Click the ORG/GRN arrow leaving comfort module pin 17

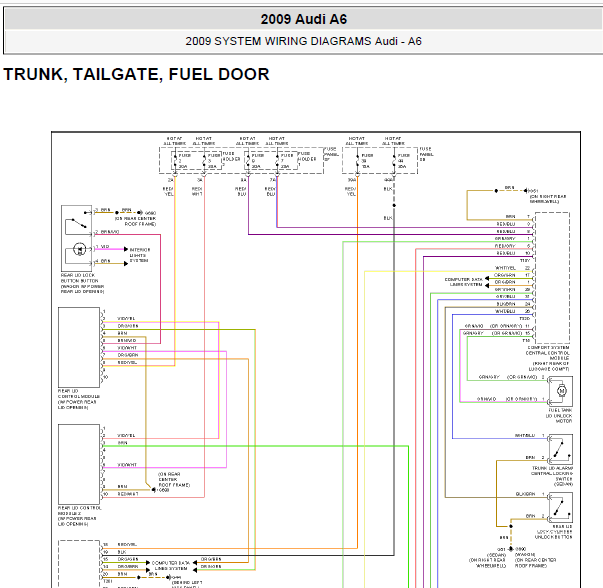click(x=487, y=278)
